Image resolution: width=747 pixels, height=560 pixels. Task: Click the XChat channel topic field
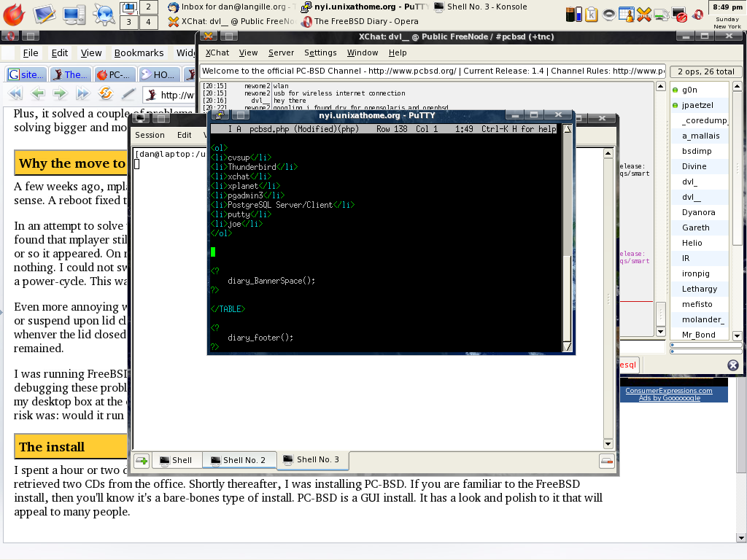tap(432, 71)
